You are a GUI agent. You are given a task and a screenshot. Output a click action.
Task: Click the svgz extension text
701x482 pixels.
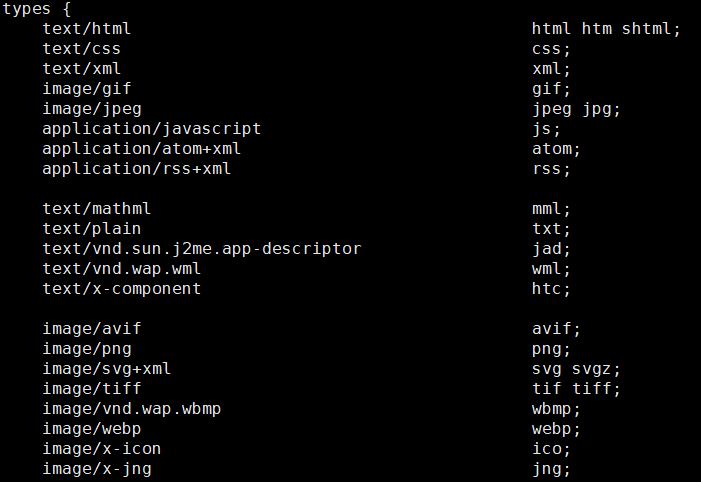coord(591,369)
